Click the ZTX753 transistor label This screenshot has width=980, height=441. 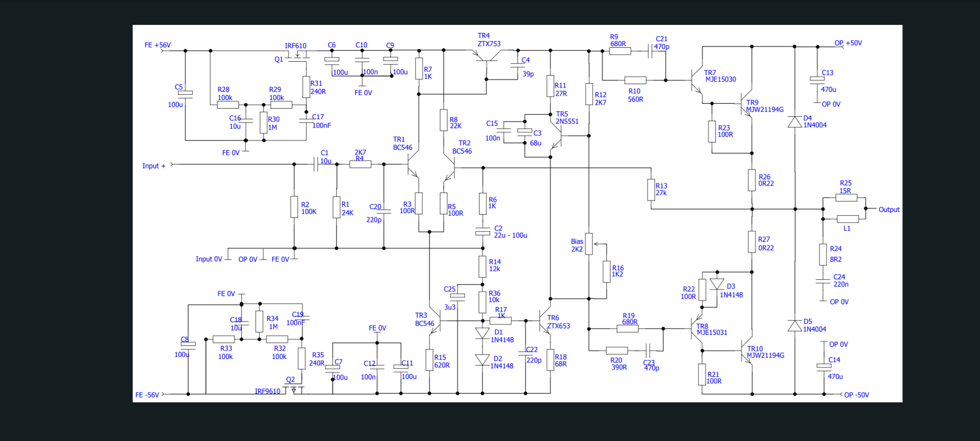tap(489, 44)
